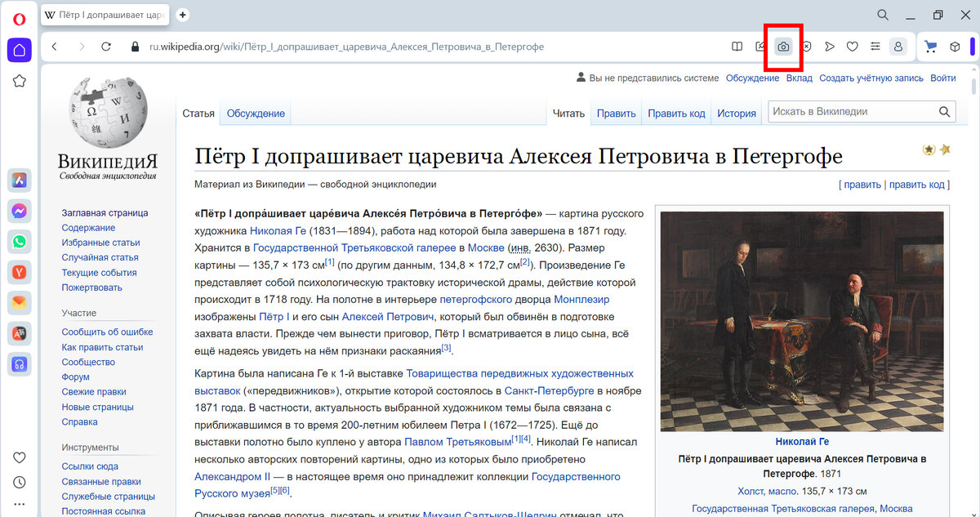This screenshot has width=980, height=517.
Task: Open tab search magnifier in title bar
Action: pos(883,15)
